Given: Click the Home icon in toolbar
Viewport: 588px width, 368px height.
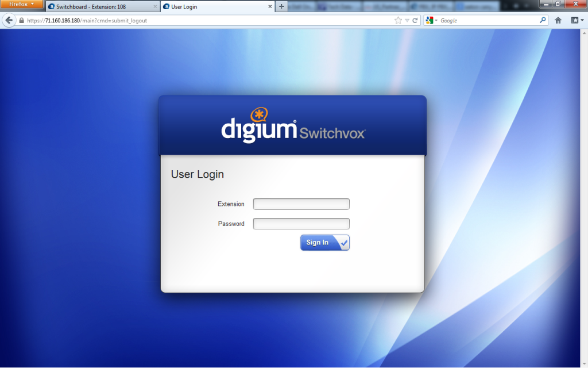Looking at the screenshot, I should click(558, 20).
